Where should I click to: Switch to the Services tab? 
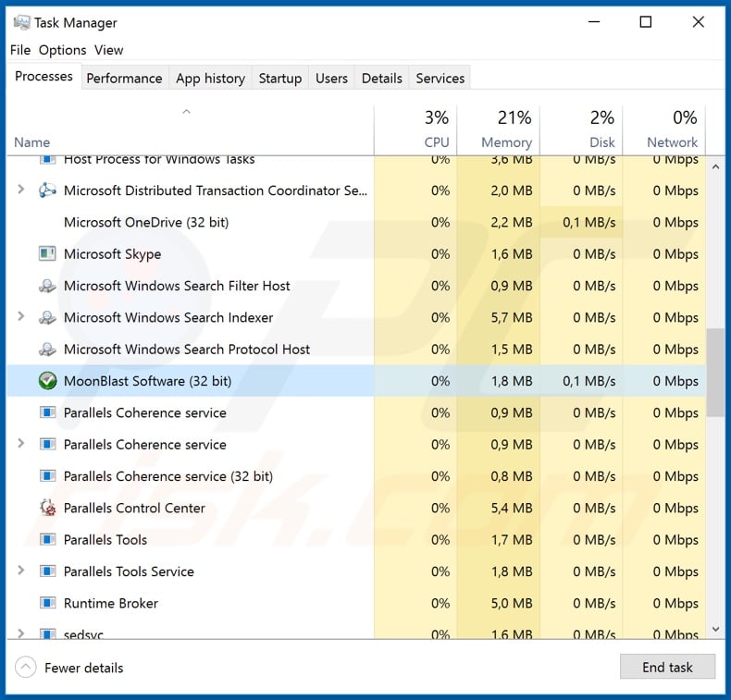tap(440, 79)
